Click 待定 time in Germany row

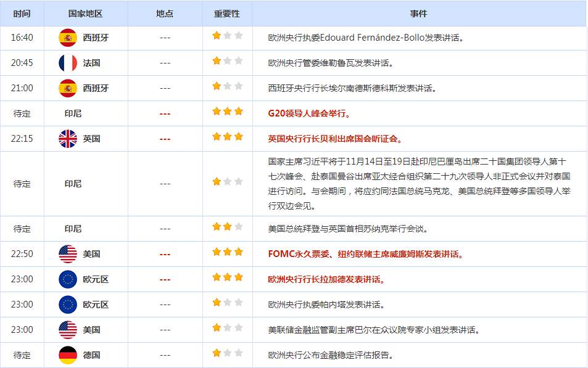(22, 355)
